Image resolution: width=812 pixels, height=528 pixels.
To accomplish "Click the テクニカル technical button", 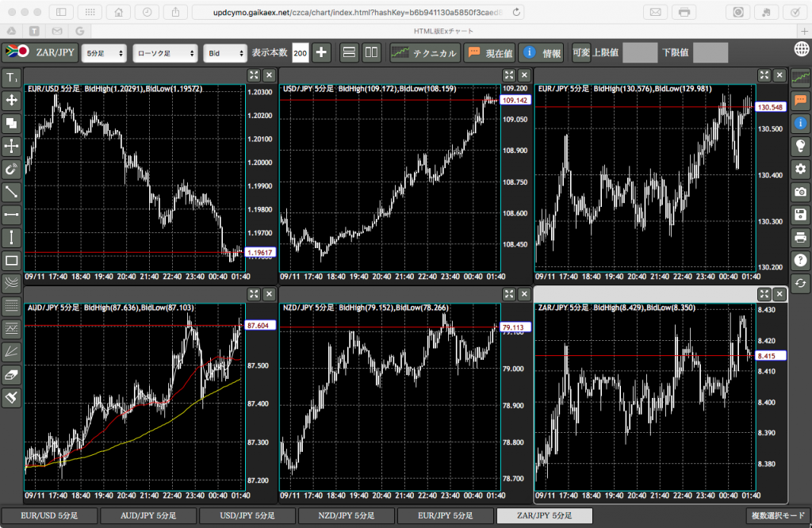I will coord(424,53).
